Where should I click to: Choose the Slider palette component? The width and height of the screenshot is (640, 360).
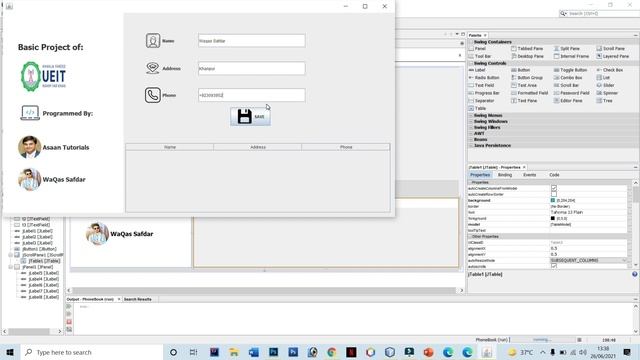coord(605,85)
